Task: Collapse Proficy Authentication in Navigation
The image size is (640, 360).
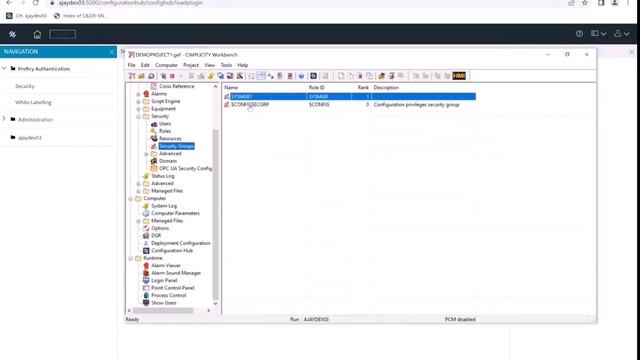Action: [4, 68]
